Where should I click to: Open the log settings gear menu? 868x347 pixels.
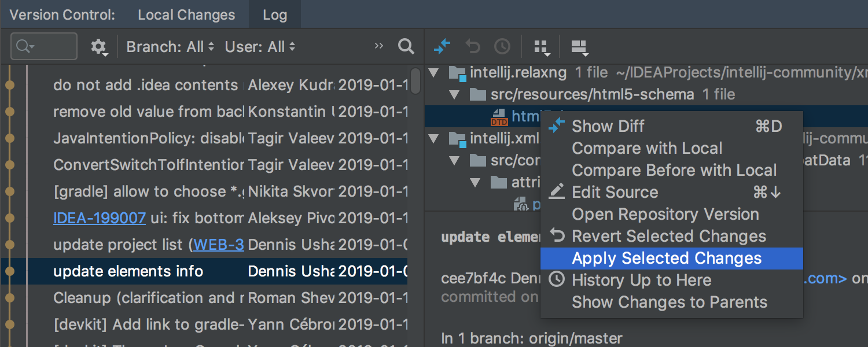(99, 47)
